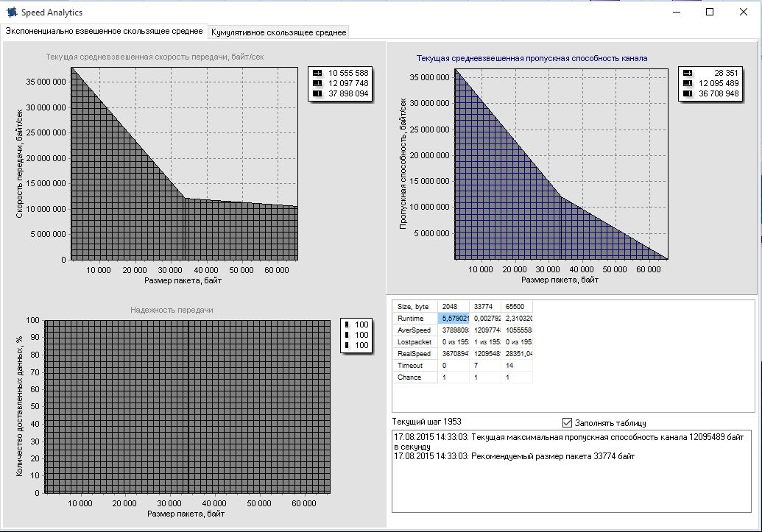The width and height of the screenshot is (762, 532).
Task: Click the RealSpeed cell under 2048
Action: [x=454, y=353]
